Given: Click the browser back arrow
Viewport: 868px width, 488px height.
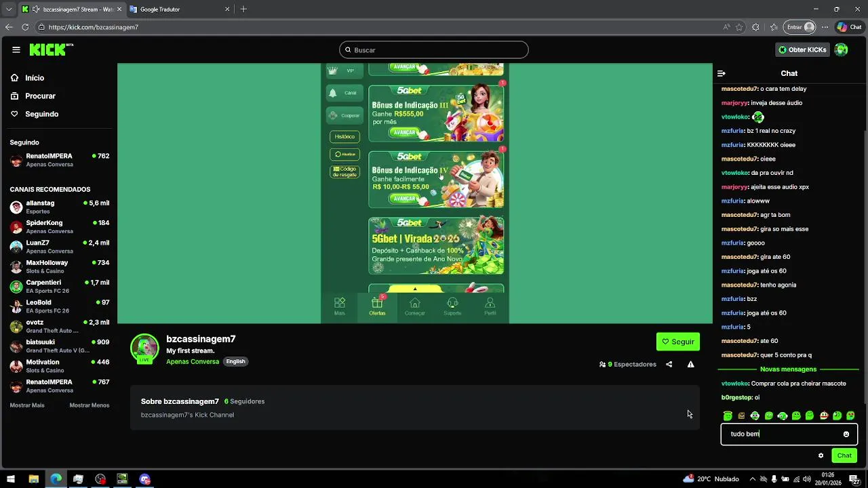Looking at the screenshot, I should (9, 27).
